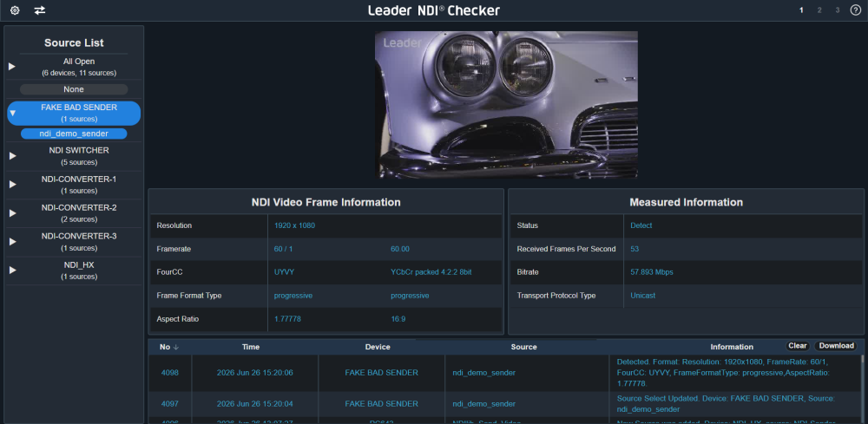Screen dimensions: 868x424
Task: Collapse the FAKE BAD SENDER device
Action: click(x=13, y=113)
